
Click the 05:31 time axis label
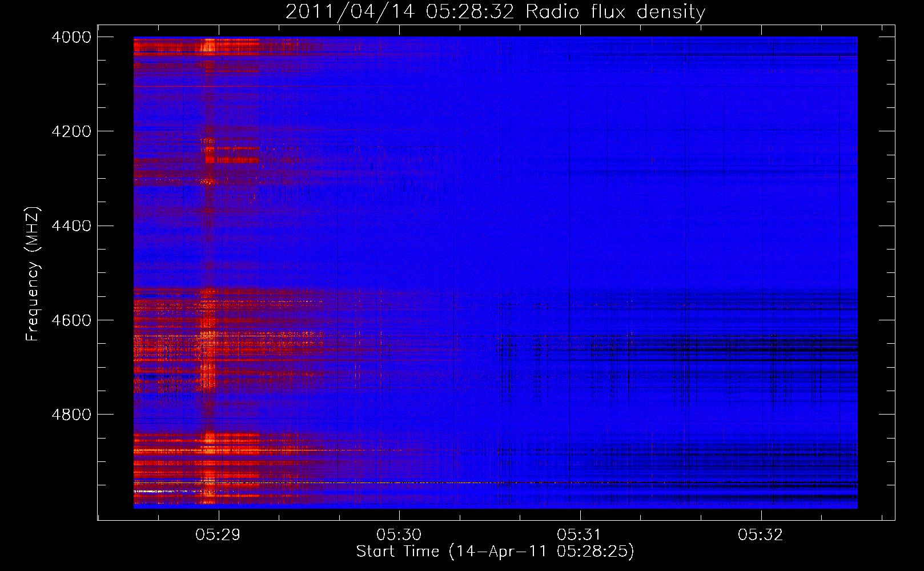tap(580, 534)
